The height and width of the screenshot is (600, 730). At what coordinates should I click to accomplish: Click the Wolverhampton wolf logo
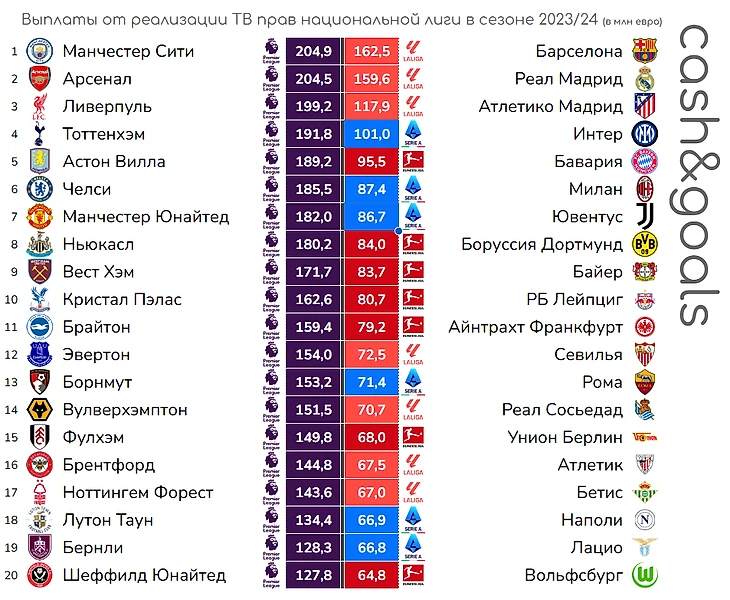pyautogui.click(x=40, y=410)
